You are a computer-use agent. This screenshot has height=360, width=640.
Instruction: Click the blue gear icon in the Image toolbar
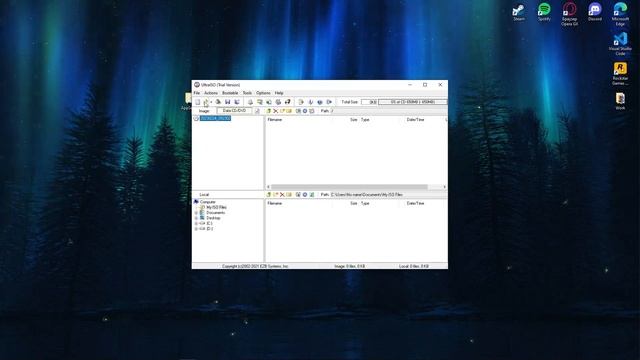tap(305, 111)
